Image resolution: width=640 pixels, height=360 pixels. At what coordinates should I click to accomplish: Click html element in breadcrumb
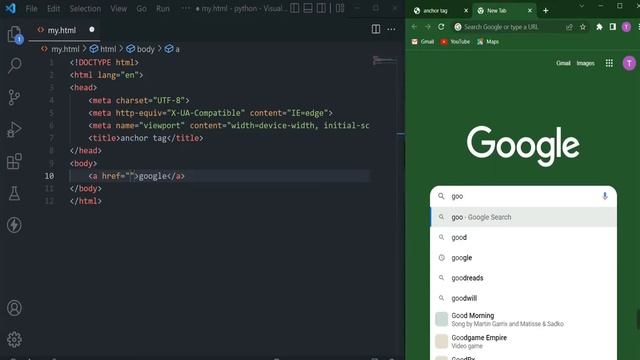pos(103,49)
